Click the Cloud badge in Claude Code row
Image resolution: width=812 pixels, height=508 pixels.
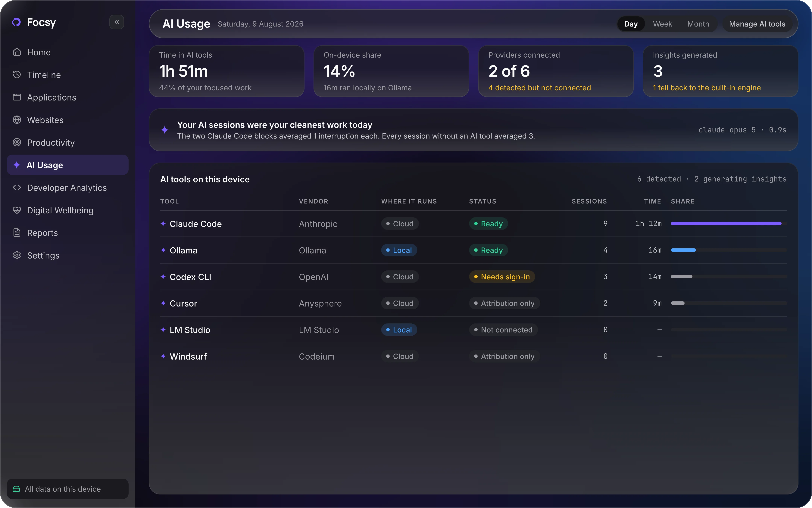[400, 224]
